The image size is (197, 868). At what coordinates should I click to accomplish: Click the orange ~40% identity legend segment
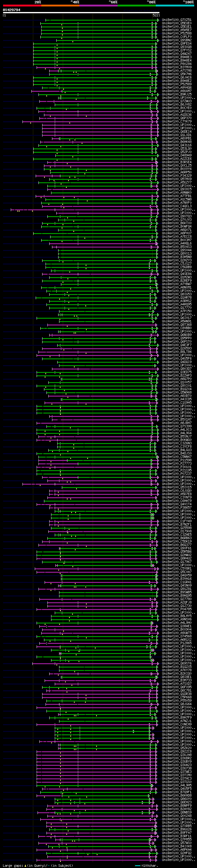(60, 6)
